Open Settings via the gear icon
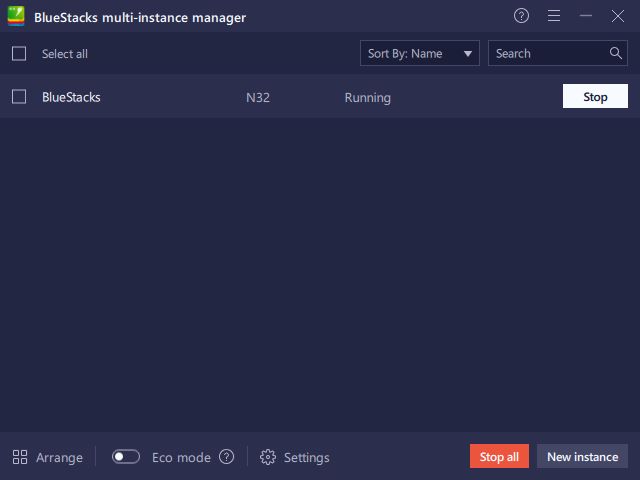This screenshot has height=480, width=640. tap(267, 457)
